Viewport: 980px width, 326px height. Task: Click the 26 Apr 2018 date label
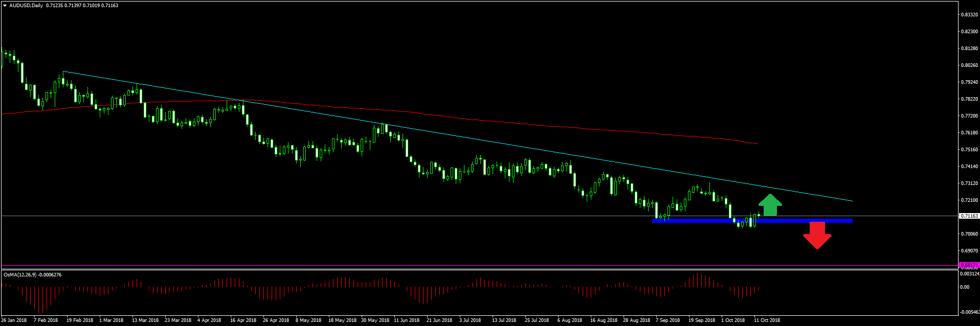pyautogui.click(x=276, y=320)
